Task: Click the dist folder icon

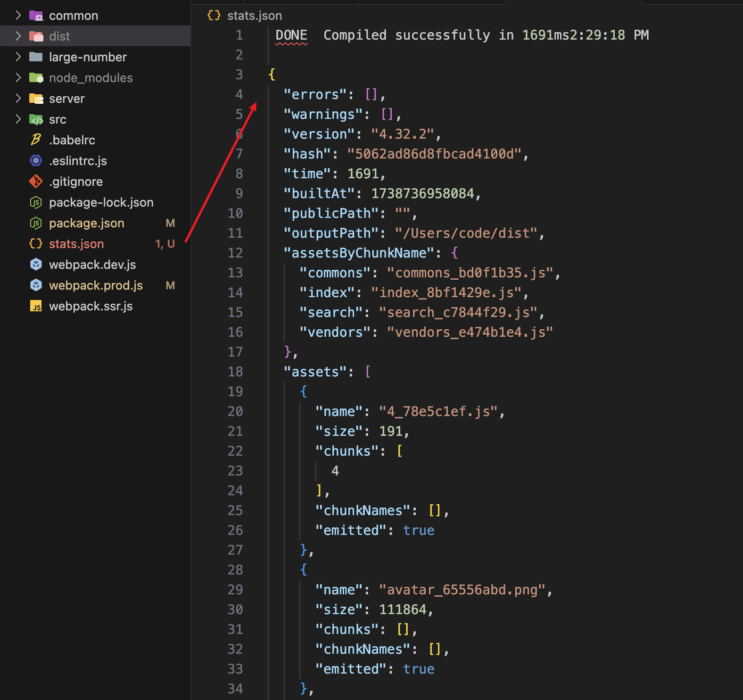Action: 36,36
